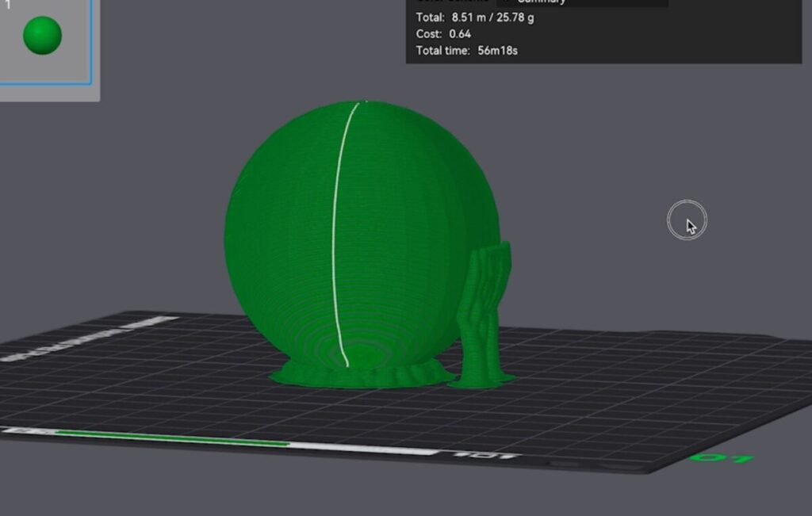The image size is (812, 516).
Task: Click the Cost value 0.64
Action: click(459, 34)
